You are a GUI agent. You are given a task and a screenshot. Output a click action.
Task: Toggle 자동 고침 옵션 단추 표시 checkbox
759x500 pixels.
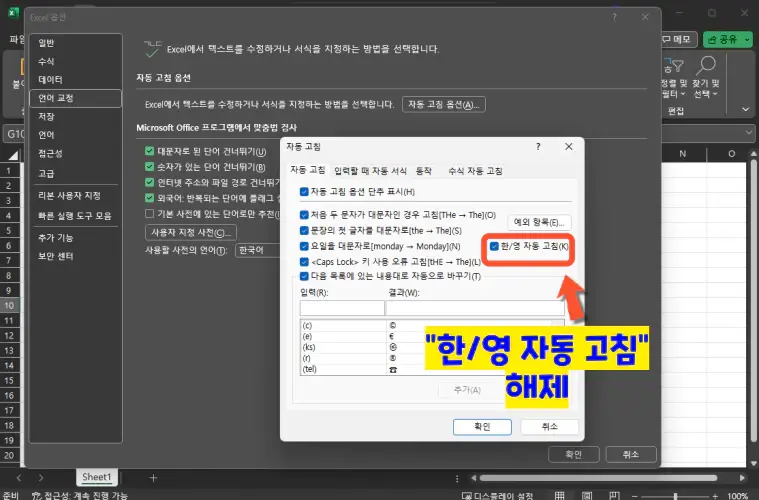(304, 192)
